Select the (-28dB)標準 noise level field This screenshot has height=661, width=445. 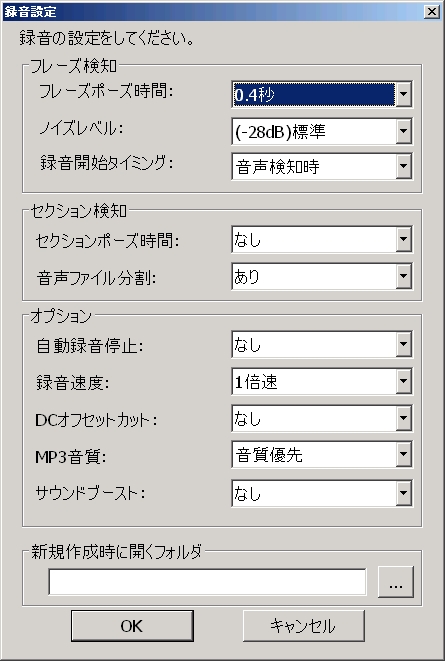tap(314, 131)
